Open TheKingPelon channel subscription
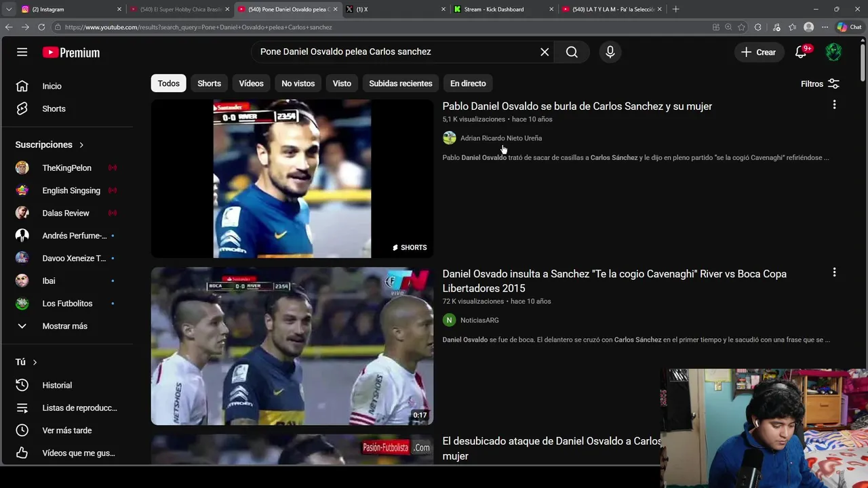 click(68, 168)
